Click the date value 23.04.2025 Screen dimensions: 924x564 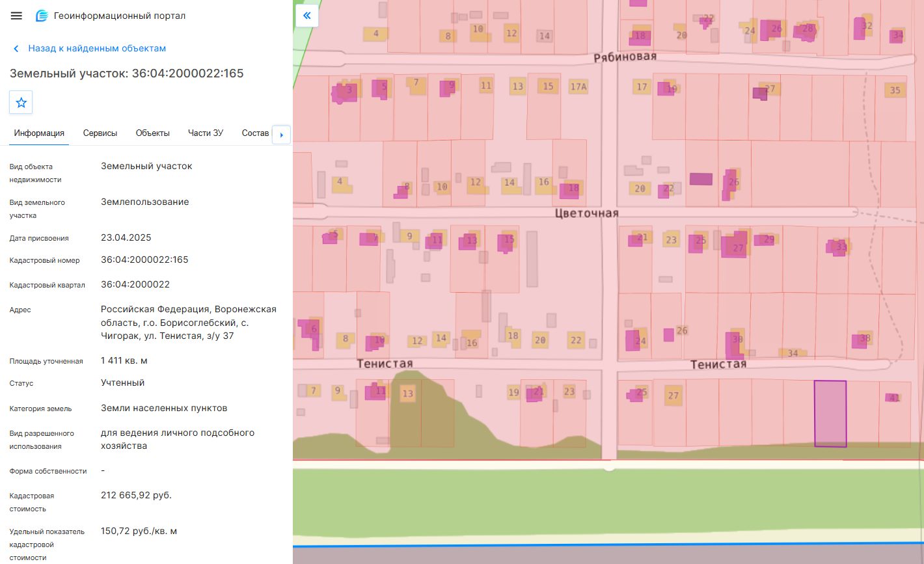pyautogui.click(x=126, y=237)
